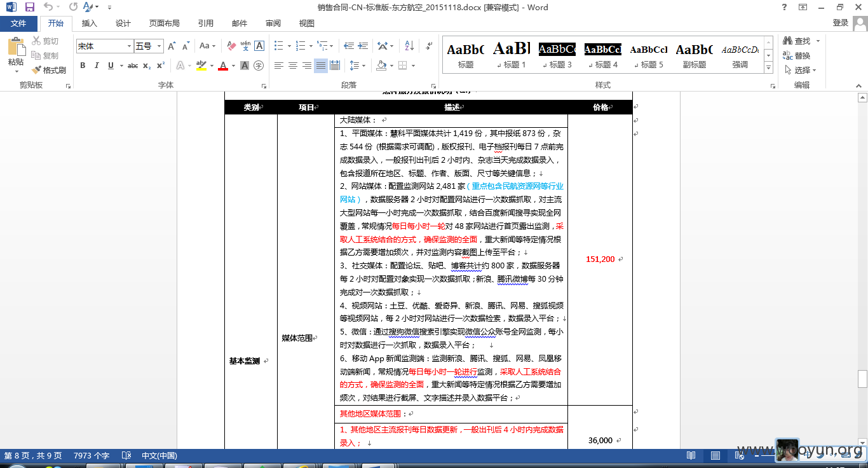Apply strikethrough formatting (abc)

[x=133, y=65]
